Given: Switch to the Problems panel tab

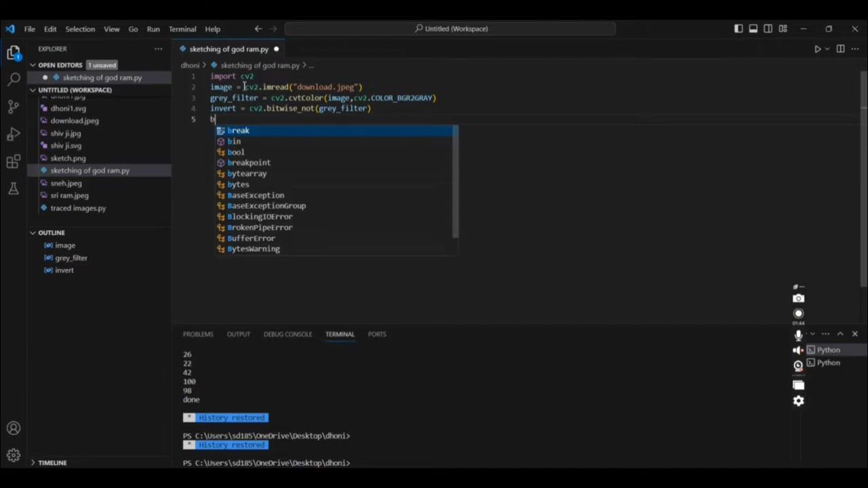Looking at the screenshot, I should (198, 334).
